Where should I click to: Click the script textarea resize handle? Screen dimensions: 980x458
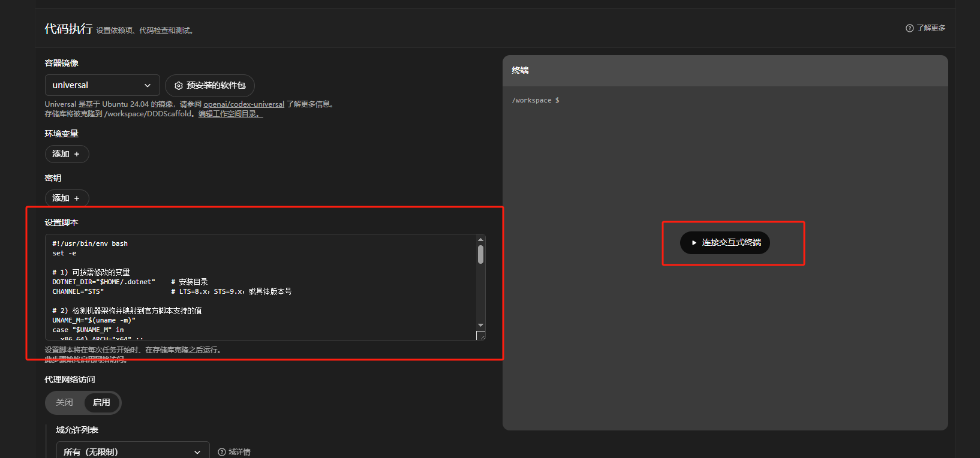click(x=480, y=336)
